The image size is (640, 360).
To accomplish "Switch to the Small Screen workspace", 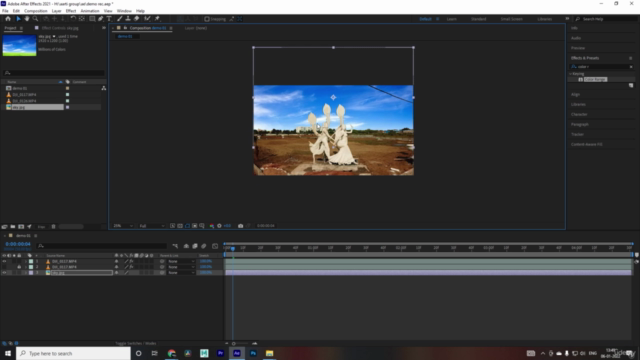I will click(511, 19).
